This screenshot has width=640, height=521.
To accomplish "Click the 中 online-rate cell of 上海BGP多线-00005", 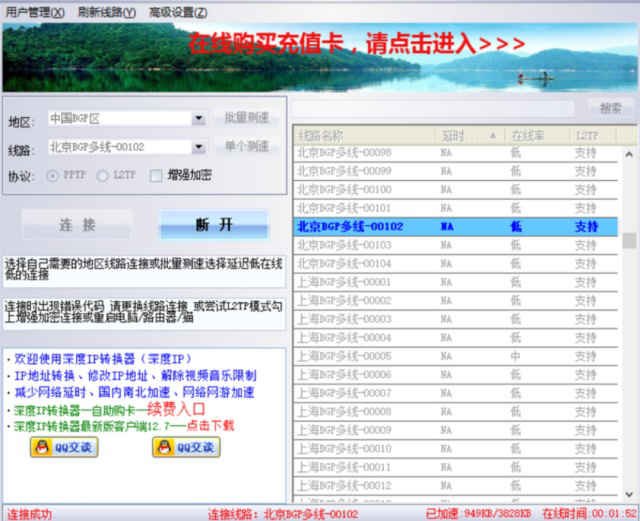I will [x=516, y=356].
